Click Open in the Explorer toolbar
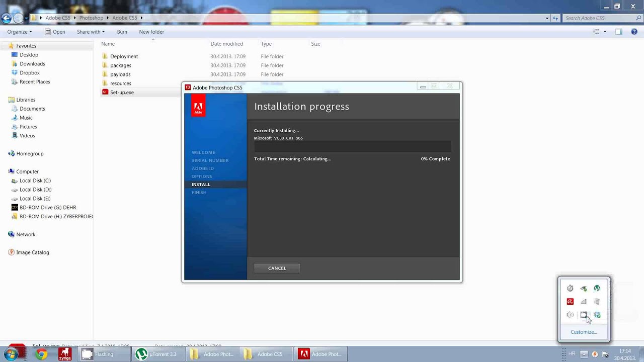The image size is (644, 362). pyautogui.click(x=55, y=32)
